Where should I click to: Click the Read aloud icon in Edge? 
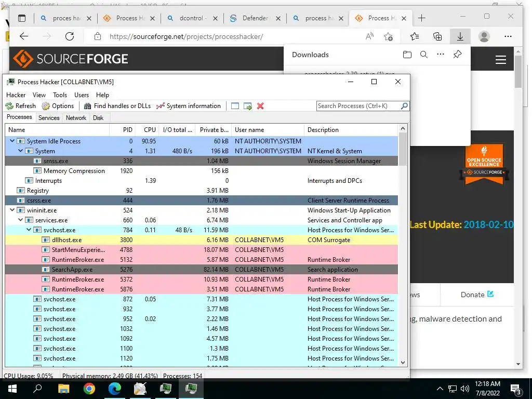[369, 36]
